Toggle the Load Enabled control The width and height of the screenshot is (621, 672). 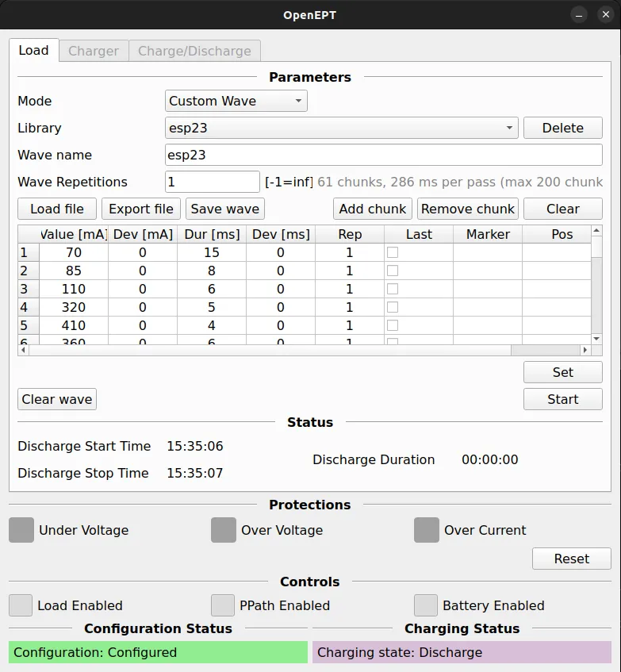click(21, 605)
